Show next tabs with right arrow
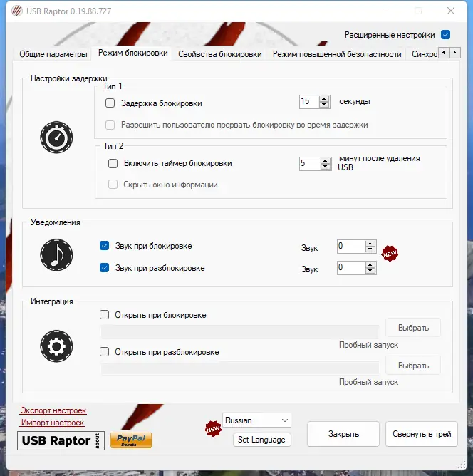The image size is (473, 476). tap(454, 53)
